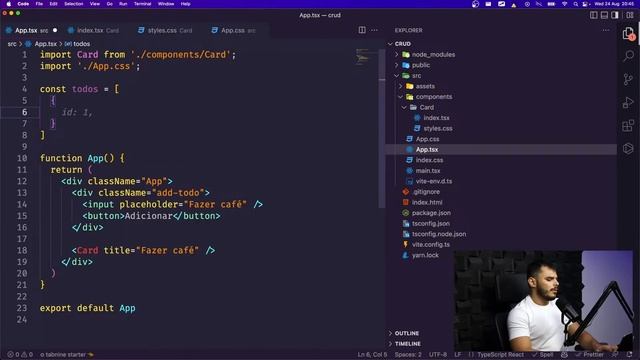This screenshot has height=360, width=640.
Task: Toggle the secondary side bar layout icon
Action: coord(615,15)
